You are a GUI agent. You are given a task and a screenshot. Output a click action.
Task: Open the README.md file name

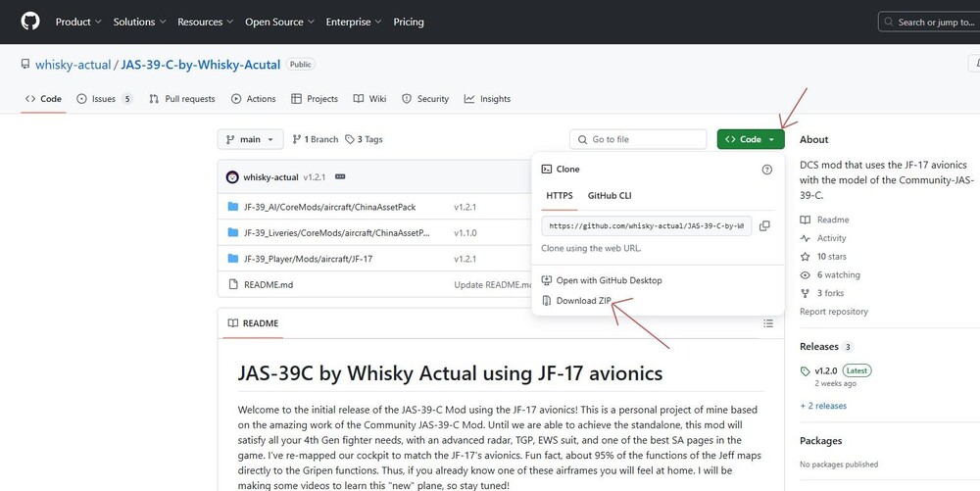[x=269, y=285]
